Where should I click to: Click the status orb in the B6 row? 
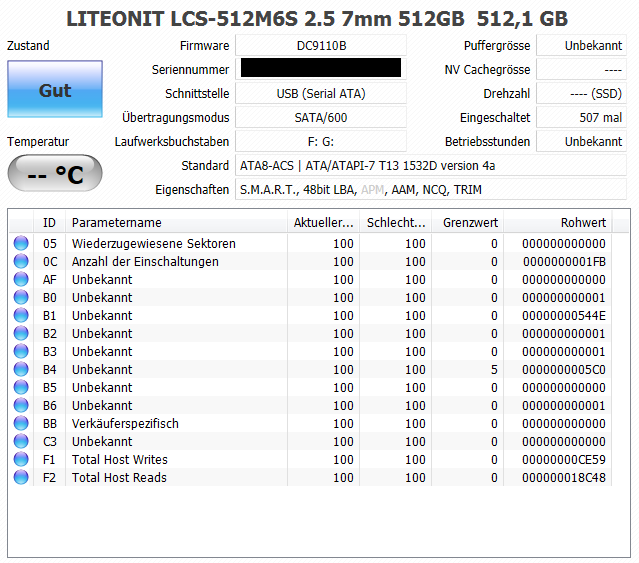[21, 405]
